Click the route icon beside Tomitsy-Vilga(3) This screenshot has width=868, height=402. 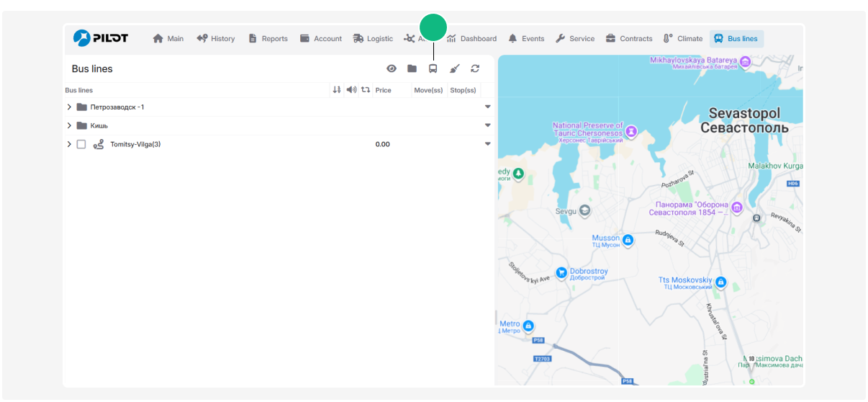(x=99, y=144)
